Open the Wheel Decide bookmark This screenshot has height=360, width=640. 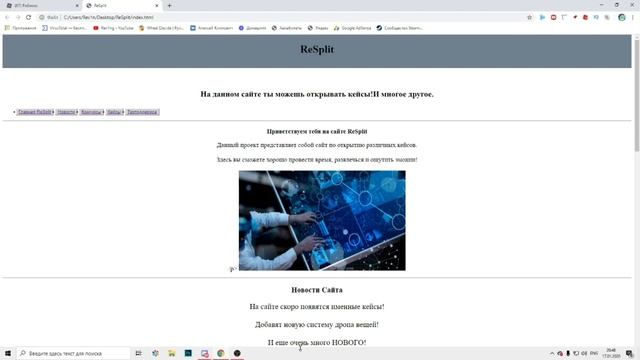pos(161,28)
